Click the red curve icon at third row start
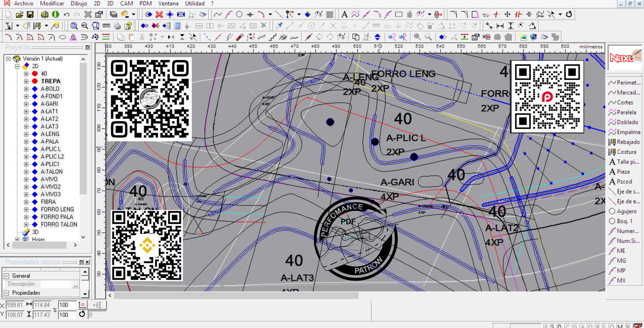Viewport: 644px width, 328px height. pyautogui.click(x=8, y=37)
